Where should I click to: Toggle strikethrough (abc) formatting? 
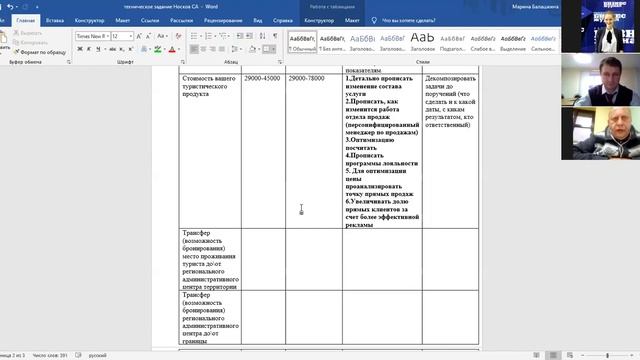pyautogui.click(x=113, y=49)
